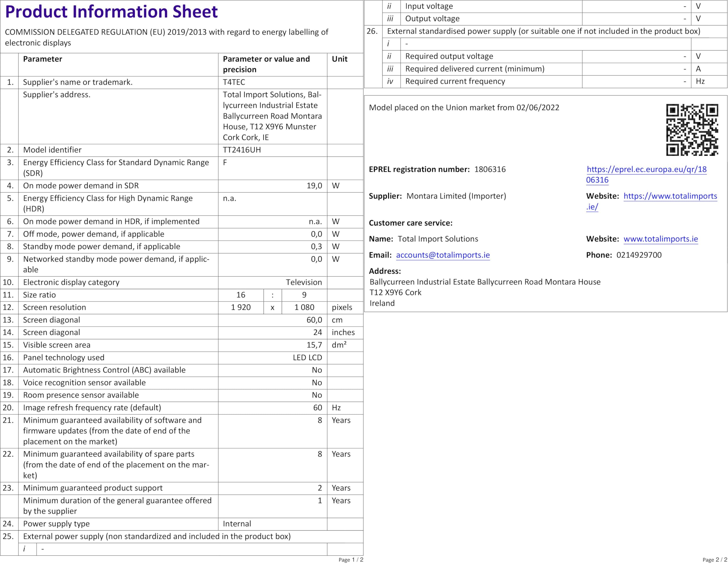Click the EPREL QR code image
Image resolution: width=728 pixels, height=569 pixels.
(692, 130)
